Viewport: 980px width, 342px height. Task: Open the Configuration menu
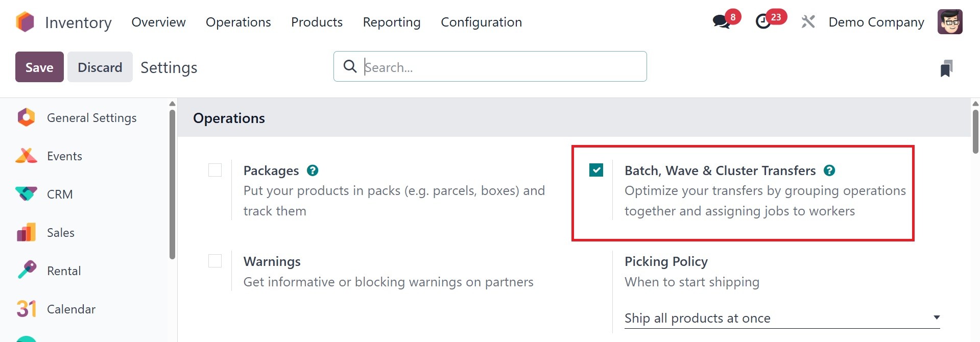coord(481,22)
